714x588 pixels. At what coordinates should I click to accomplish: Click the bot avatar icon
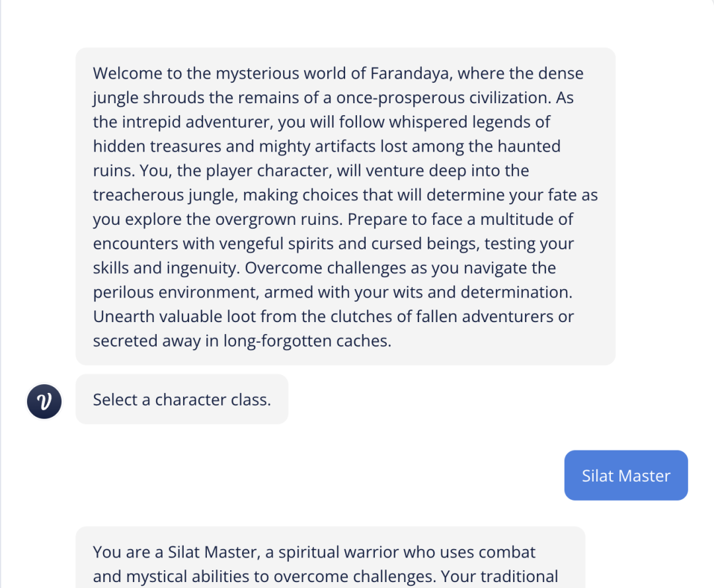44,401
